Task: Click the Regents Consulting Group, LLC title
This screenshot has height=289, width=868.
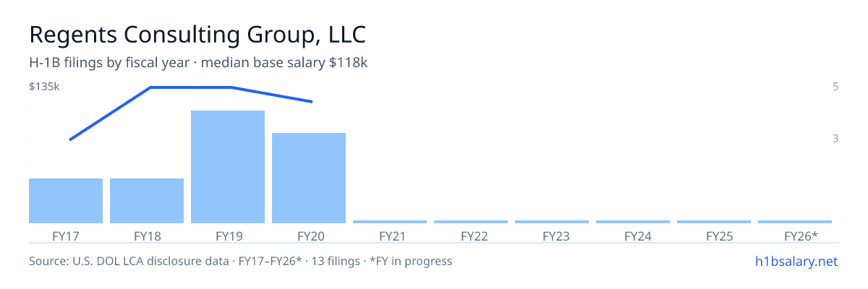Action: point(197,35)
